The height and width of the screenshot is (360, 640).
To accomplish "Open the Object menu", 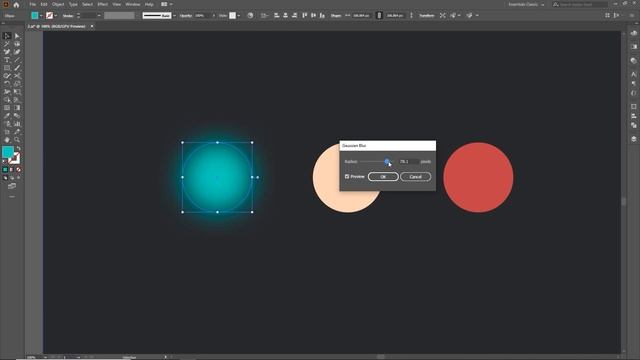I will pyautogui.click(x=58, y=4).
